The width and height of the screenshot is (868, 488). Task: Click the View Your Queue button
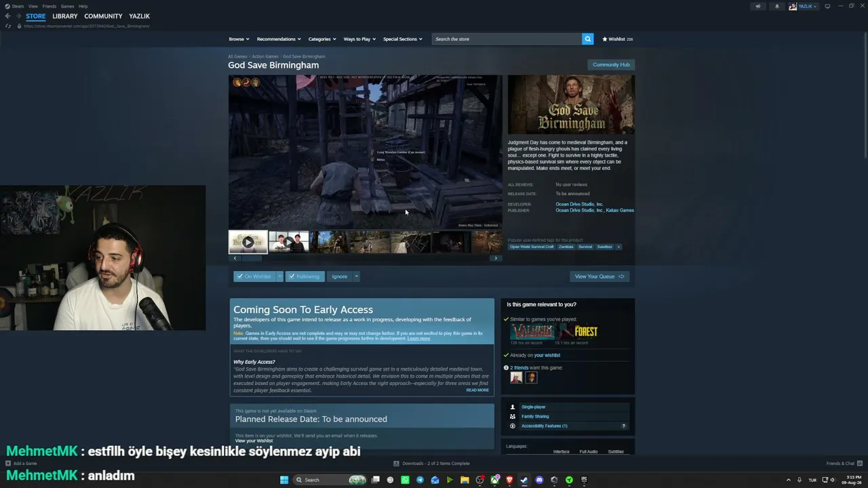click(599, 277)
